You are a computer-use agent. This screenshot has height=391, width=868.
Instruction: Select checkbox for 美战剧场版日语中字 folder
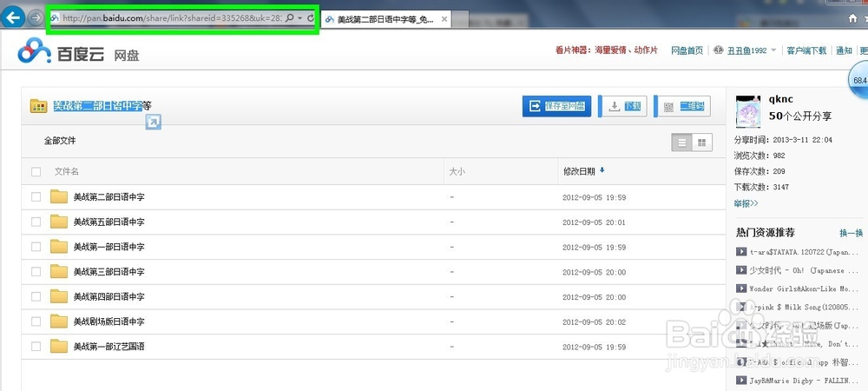click(x=36, y=321)
